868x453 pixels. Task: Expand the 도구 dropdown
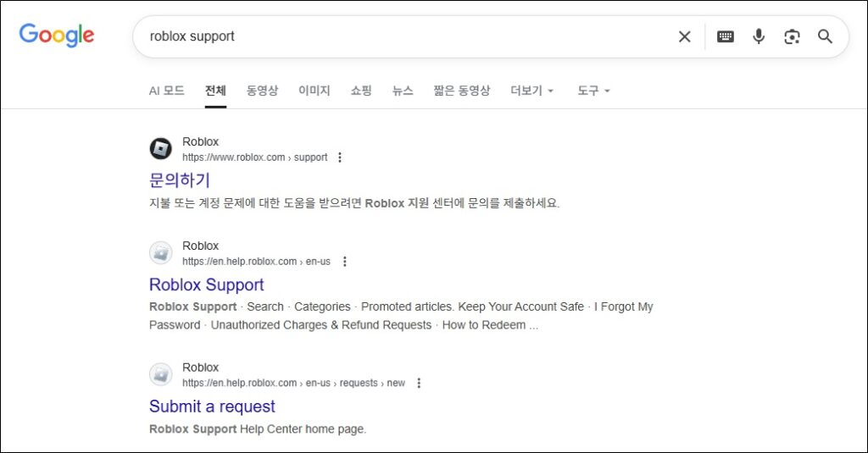(x=593, y=91)
